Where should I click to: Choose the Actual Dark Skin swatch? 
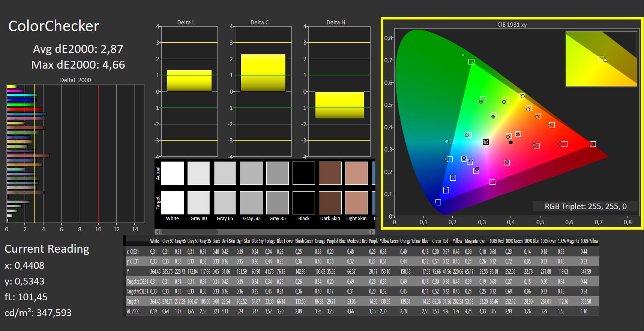(x=330, y=173)
